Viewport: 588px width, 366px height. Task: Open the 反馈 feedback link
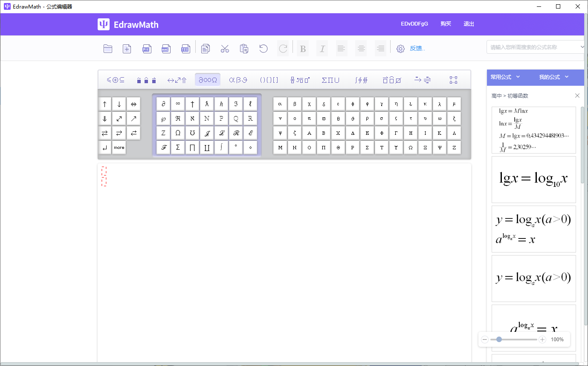click(417, 49)
